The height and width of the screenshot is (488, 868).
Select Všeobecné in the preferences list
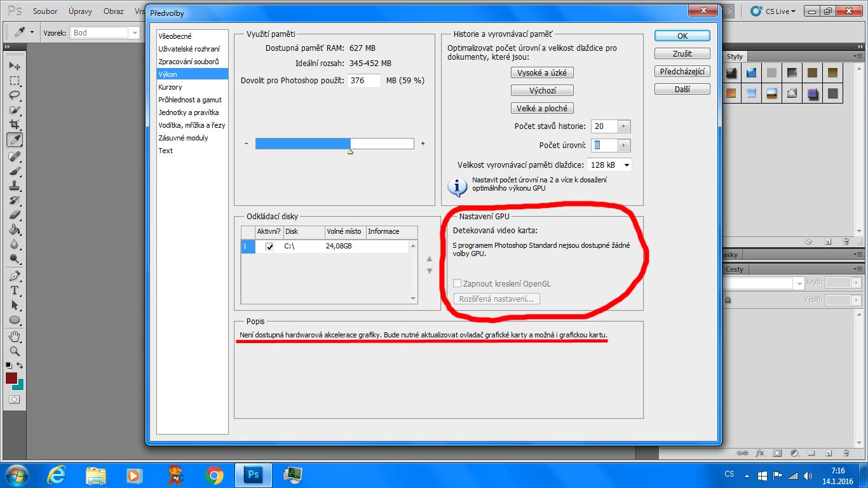(192, 36)
